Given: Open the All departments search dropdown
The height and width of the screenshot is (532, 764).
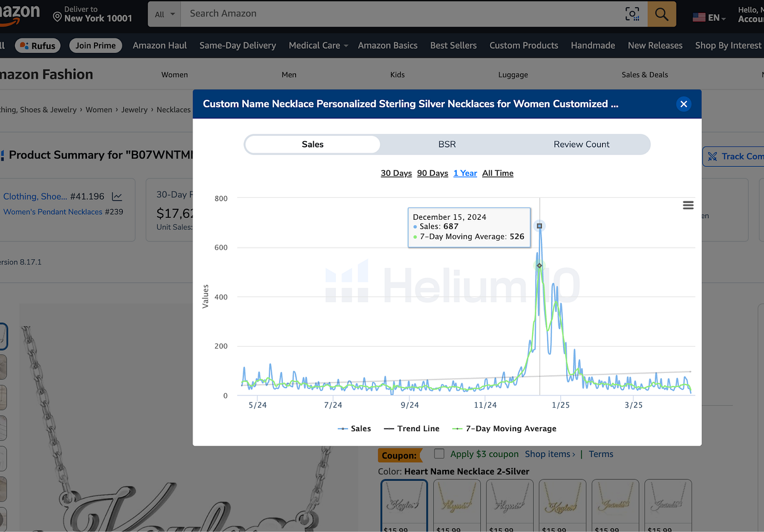Looking at the screenshot, I should pos(165,14).
